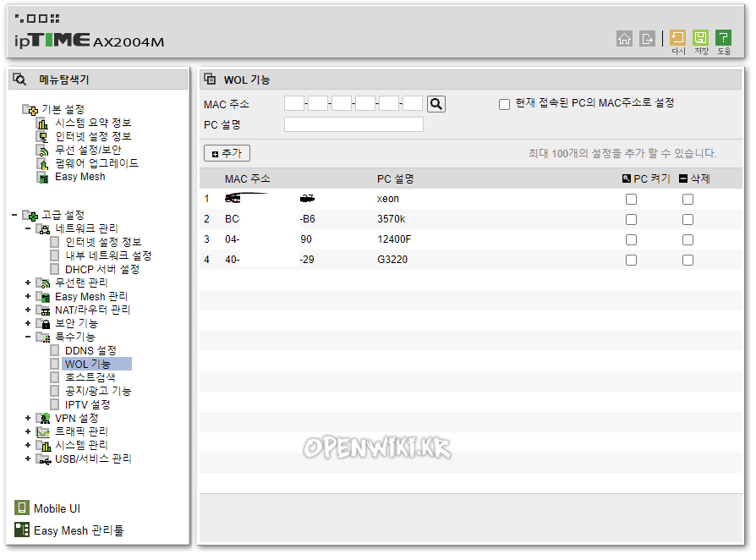
Task: Collapse the 특수기능 tree node
Action: pyautogui.click(x=28, y=337)
